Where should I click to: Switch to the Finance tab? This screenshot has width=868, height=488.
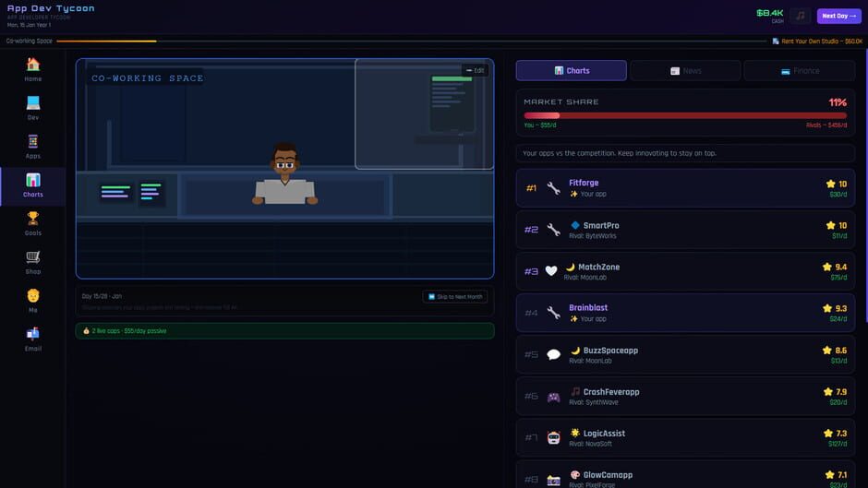pos(800,71)
